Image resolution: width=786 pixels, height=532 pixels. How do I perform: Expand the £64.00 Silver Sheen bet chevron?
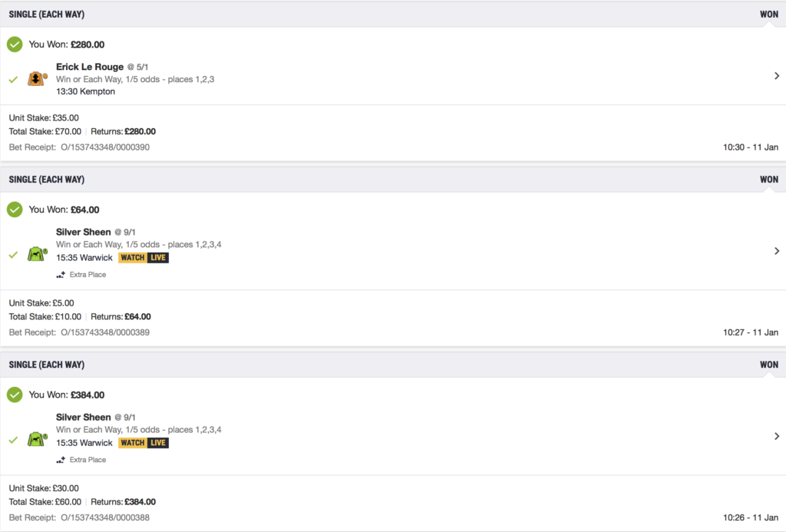[777, 251]
